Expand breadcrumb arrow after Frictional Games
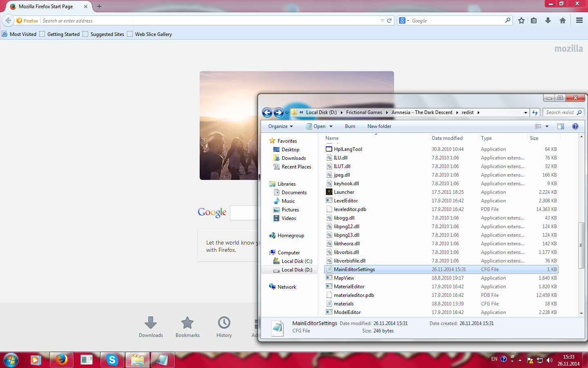This screenshot has width=588, height=368. point(387,112)
